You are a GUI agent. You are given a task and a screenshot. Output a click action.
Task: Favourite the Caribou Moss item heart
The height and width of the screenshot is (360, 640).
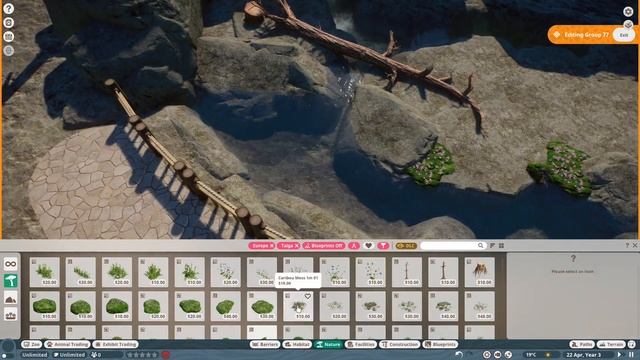click(308, 296)
